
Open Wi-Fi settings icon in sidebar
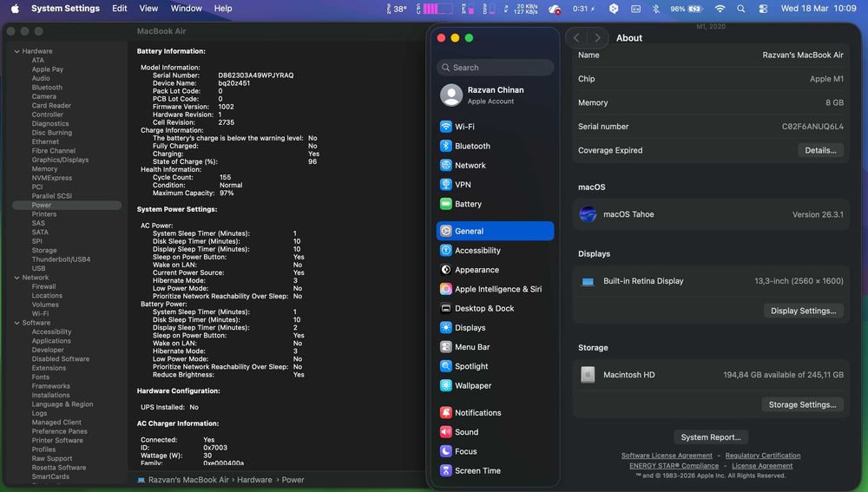click(x=445, y=126)
